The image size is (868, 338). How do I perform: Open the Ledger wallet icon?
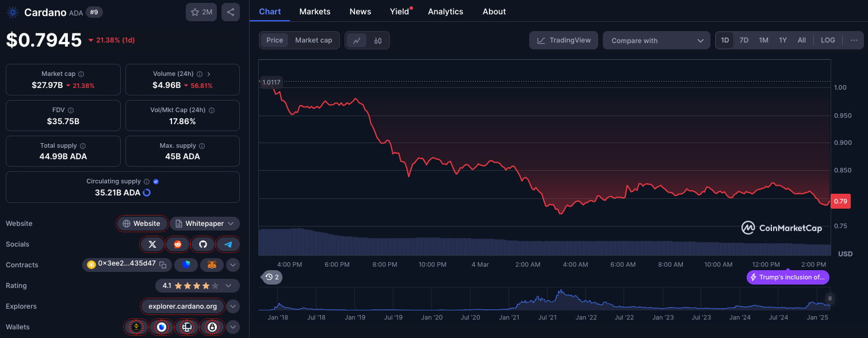tap(187, 327)
